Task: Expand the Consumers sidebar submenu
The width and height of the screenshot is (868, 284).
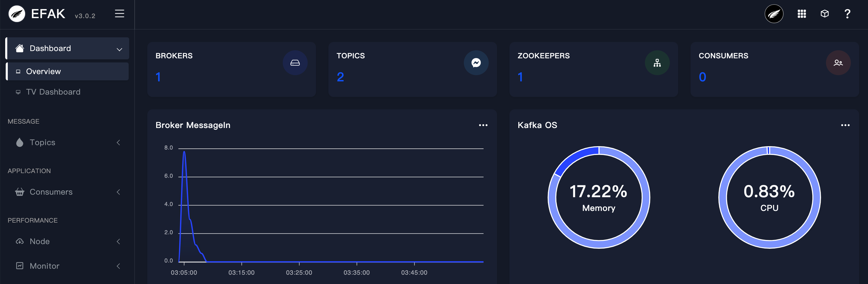Action: pos(118,192)
